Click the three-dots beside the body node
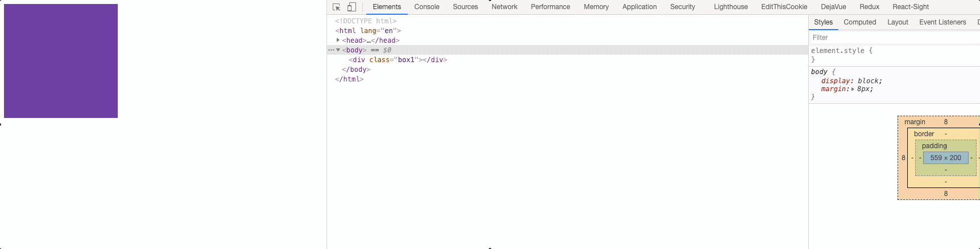Screen dimensions: 980x249 pyautogui.click(x=331, y=50)
